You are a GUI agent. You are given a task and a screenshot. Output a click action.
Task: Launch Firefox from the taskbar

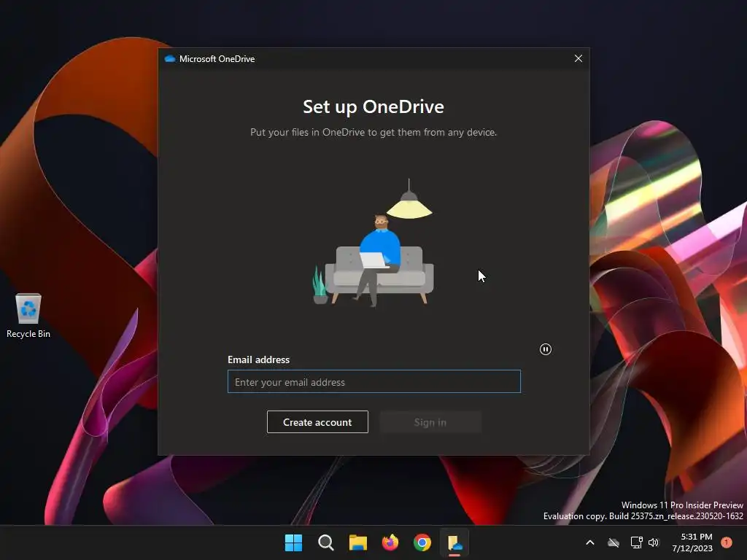(390, 542)
